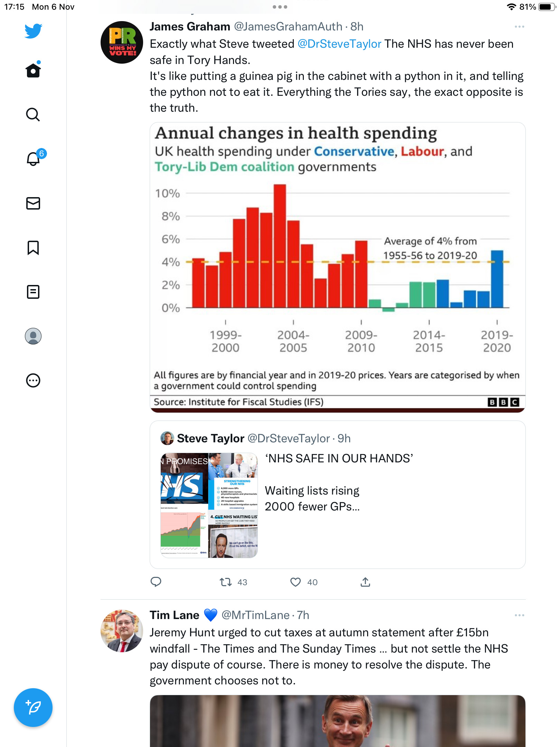Open the multitasking dots at top
The width and height of the screenshot is (560, 747).
pos(280,7)
